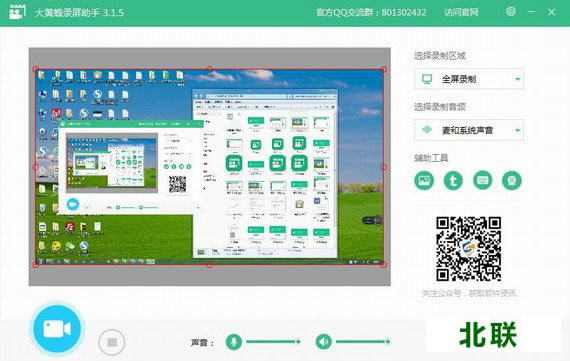Open the settings gear in title bar

pos(511,12)
